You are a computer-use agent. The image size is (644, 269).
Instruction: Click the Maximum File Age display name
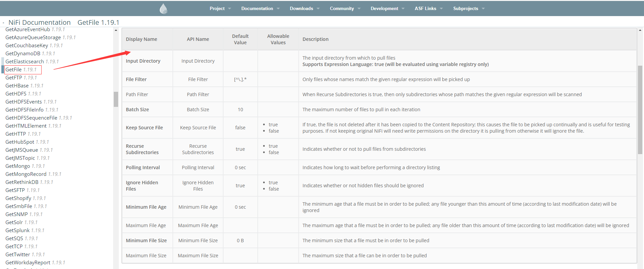[x=146, y=225]
